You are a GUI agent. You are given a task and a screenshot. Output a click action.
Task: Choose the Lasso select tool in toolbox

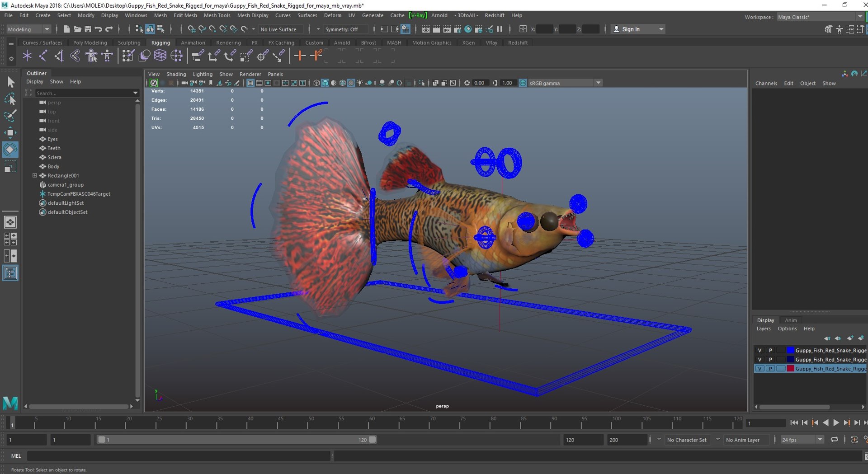[10, 99]
